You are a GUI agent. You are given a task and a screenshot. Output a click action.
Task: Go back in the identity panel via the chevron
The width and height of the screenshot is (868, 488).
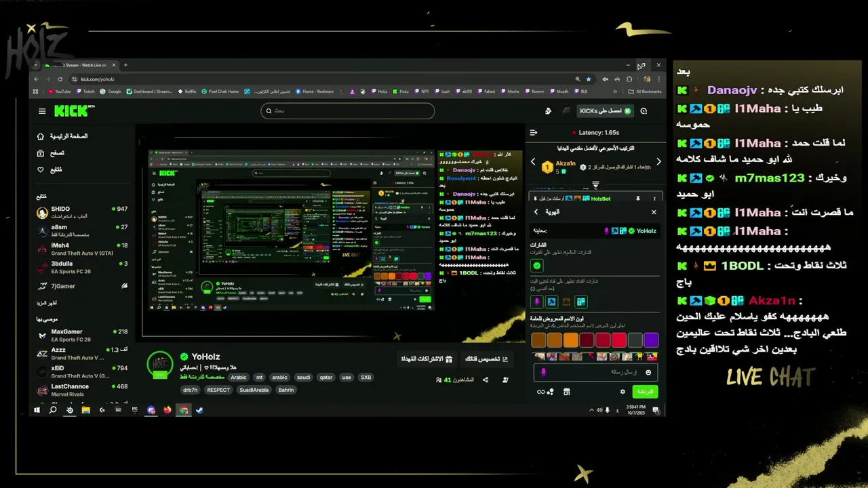click(536, 212)
